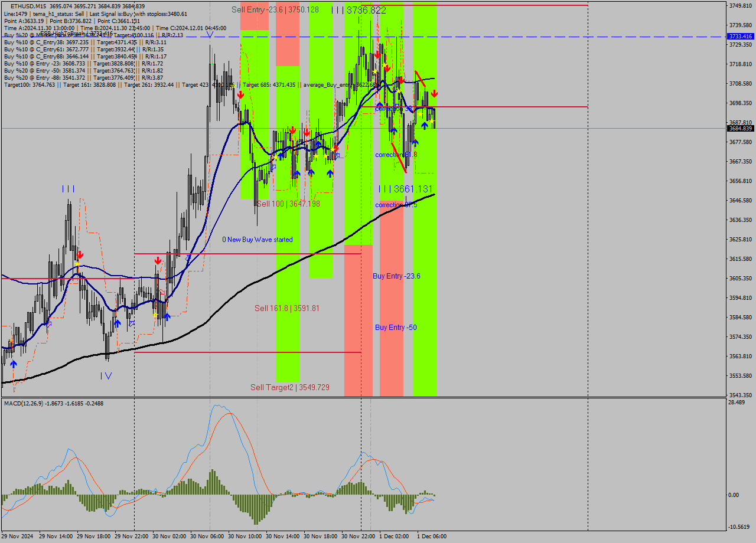This screenshot has width=756, height=543.
Task: Click the 'Time A:2024.11.30 13:00:00' line
Action: point(115,28)
